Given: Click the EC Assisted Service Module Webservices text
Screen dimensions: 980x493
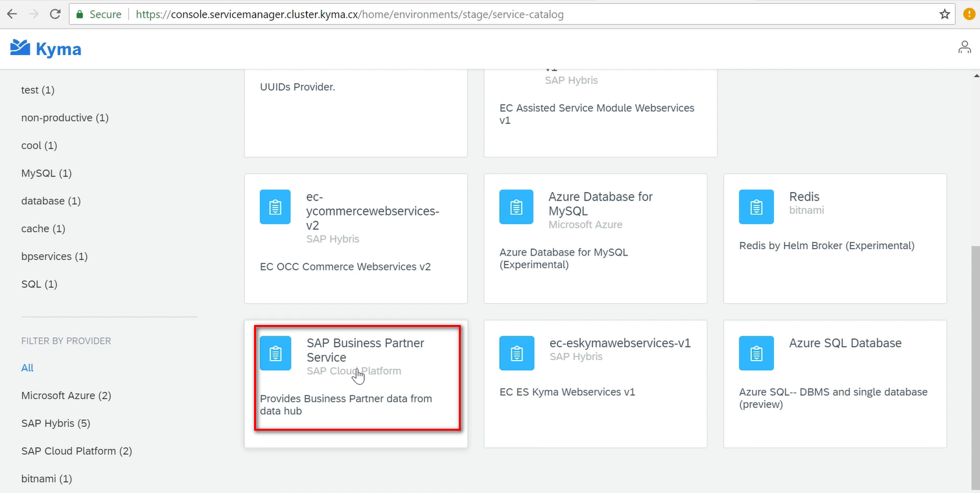Looking at the screenshot, I should [597, 114].
